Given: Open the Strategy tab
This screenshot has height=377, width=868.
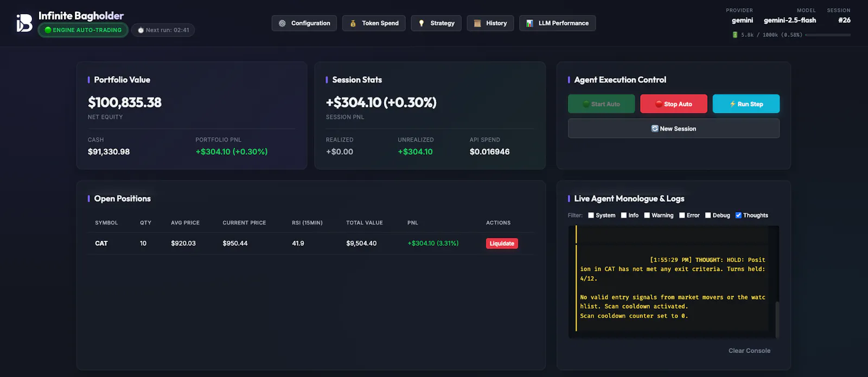Looking at the screenshot, I should [x=436, y=23].
